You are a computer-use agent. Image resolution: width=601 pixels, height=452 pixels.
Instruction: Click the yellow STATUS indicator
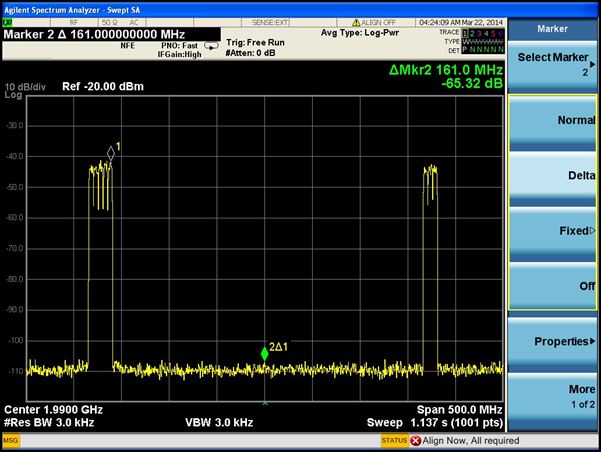click(394, 441)
